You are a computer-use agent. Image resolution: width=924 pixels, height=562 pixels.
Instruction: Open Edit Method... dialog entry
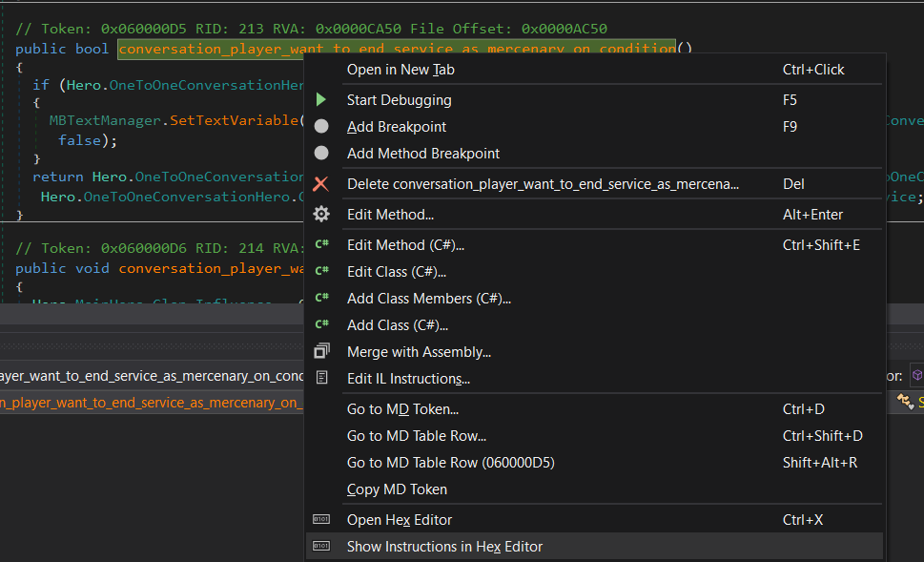[x=594, y=214]
